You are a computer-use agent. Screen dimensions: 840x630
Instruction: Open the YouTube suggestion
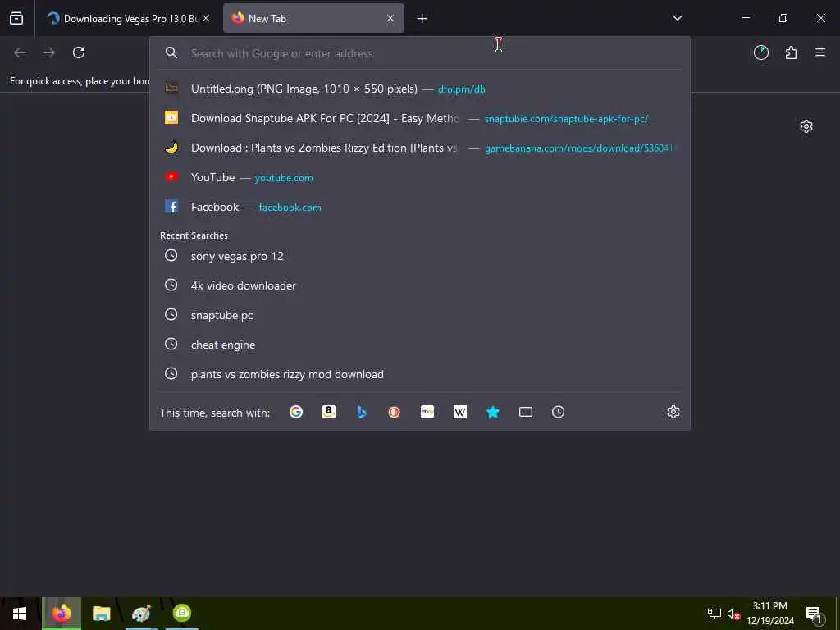pyautogui.click(x=420, y=177)
